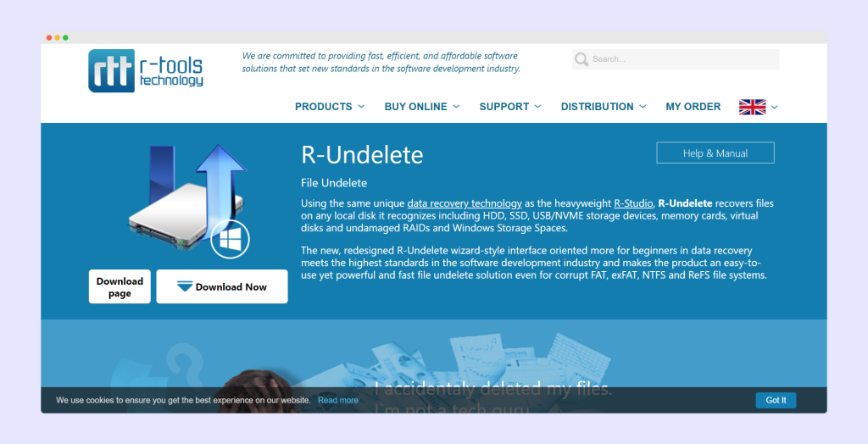Click the search magnifier icon

tap(581, 59)
